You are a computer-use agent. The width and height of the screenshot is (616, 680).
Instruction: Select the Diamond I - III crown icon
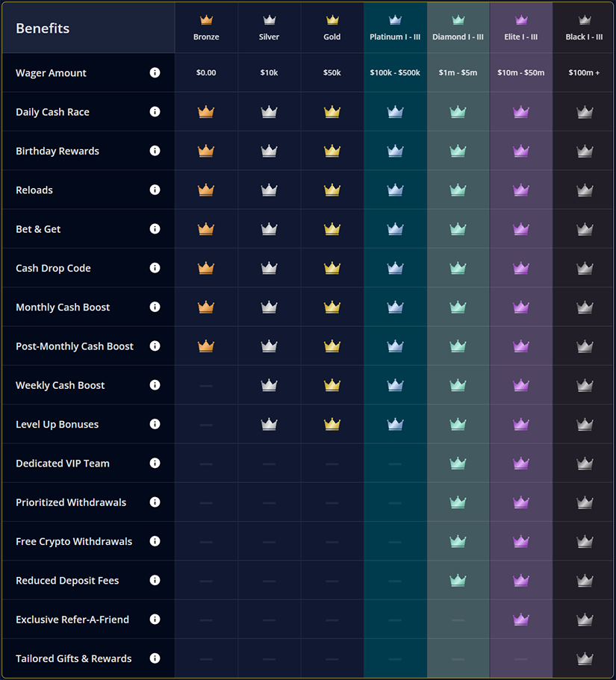coord(458,20)
